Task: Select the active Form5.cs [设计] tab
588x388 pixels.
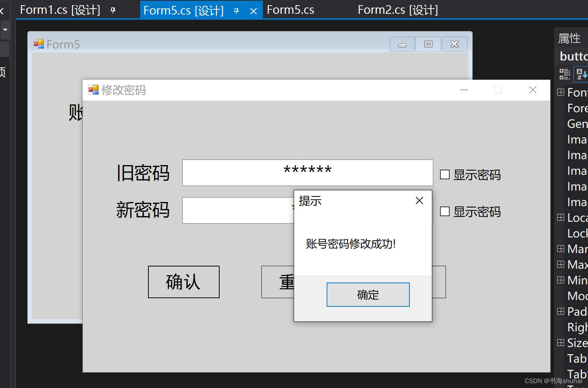Action: 183,10
